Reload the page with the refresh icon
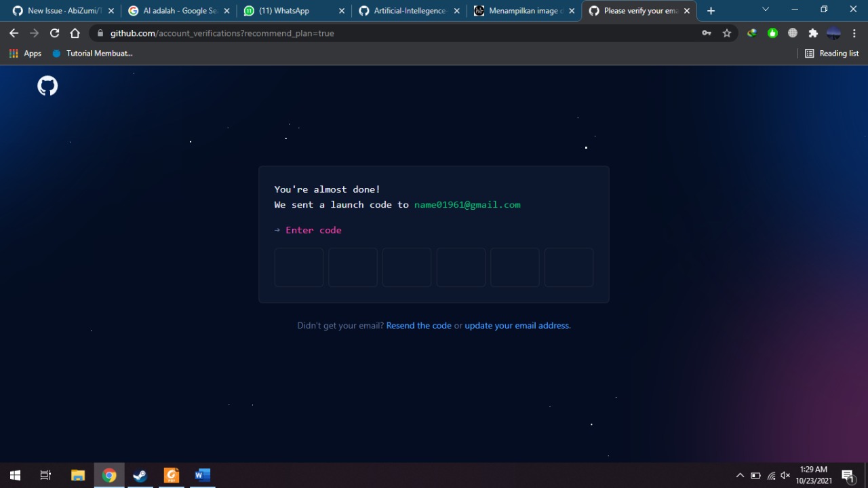The image size is (868, 488). (x=54, y=33)
